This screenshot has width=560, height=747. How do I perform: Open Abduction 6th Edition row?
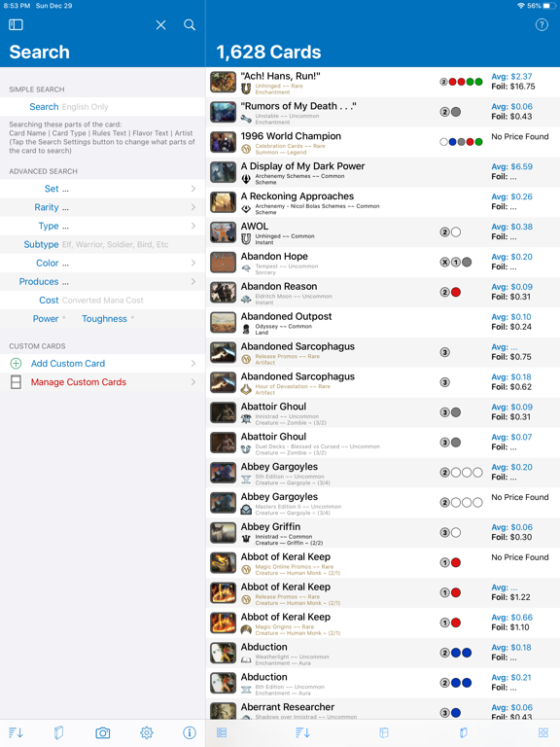coord(383,682)
